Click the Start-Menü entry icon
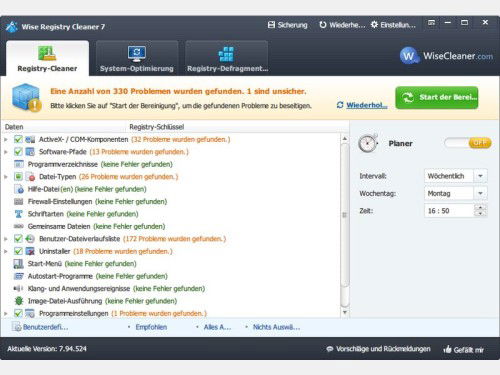This screenshot has width=500, height=375. tap(19, 264)
